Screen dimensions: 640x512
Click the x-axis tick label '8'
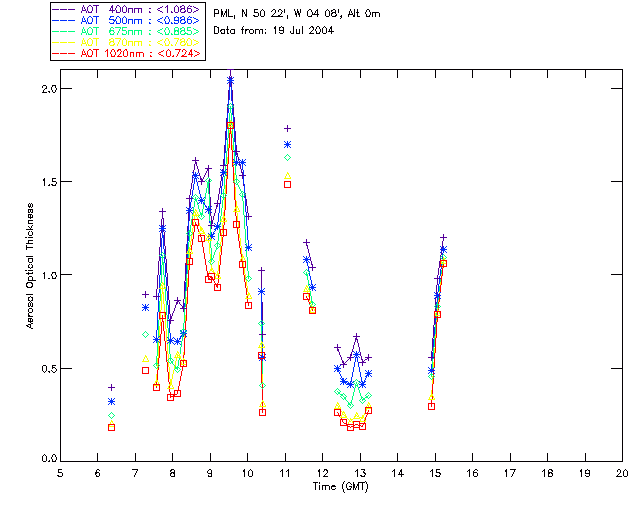click(173, 473)
